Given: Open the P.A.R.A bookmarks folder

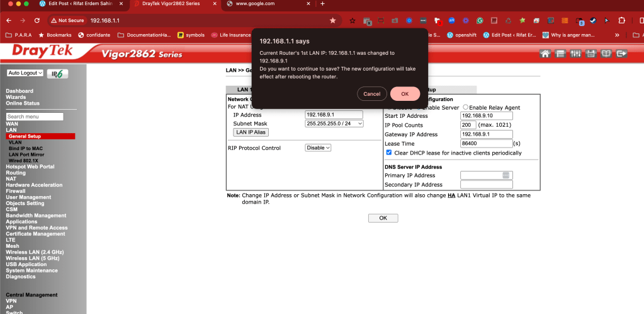Looking at the screenshot, I should click(19, 35).
